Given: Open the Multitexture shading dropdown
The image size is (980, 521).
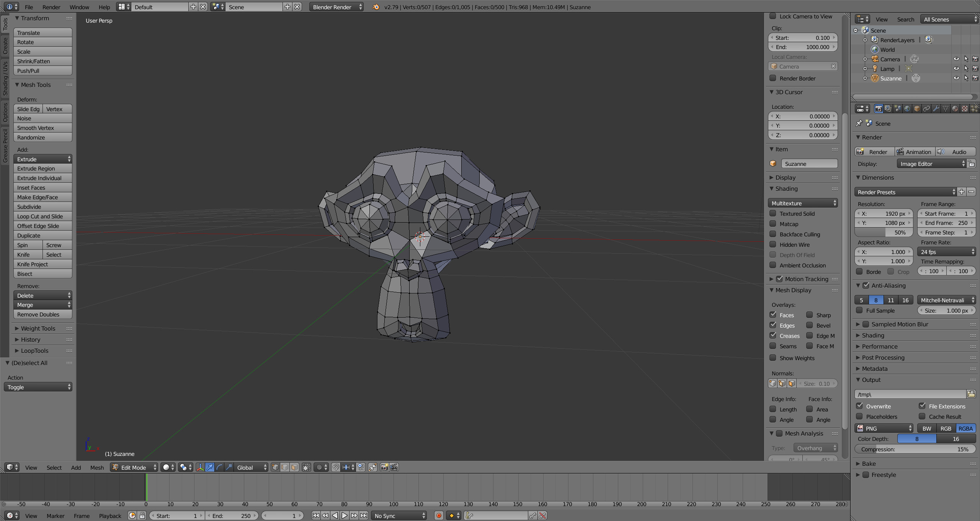Looking at the screenshot, I should coord(803,203).
